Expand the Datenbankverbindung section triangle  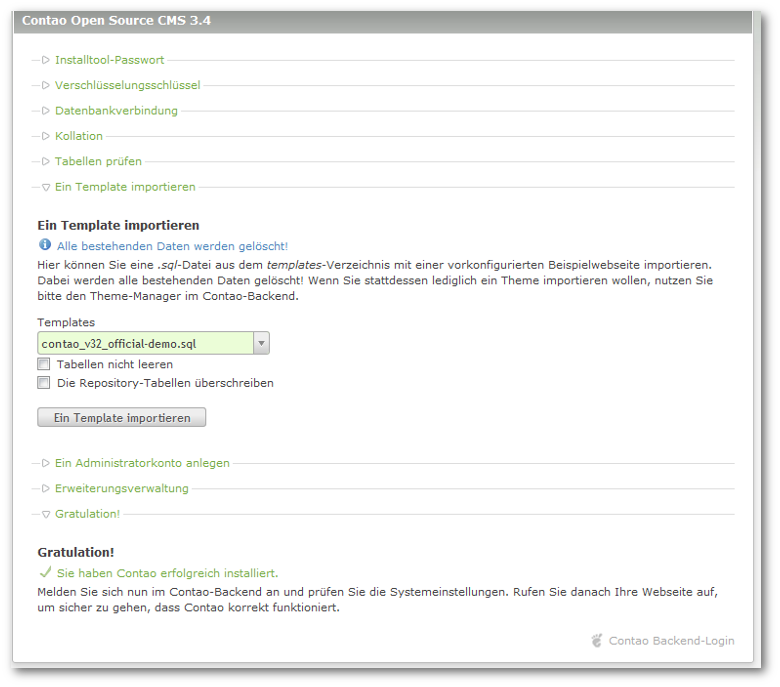click(x=46, y=111)
